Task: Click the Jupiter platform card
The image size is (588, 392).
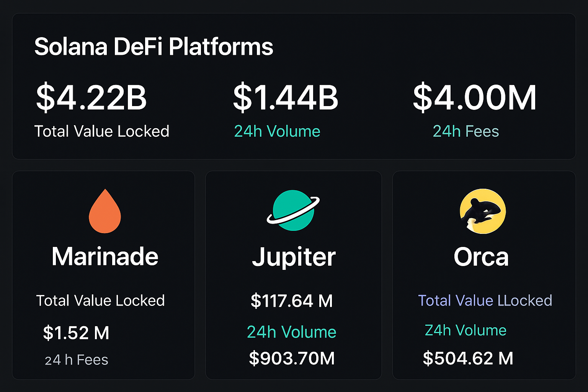Action: click(x=293, y=275)
